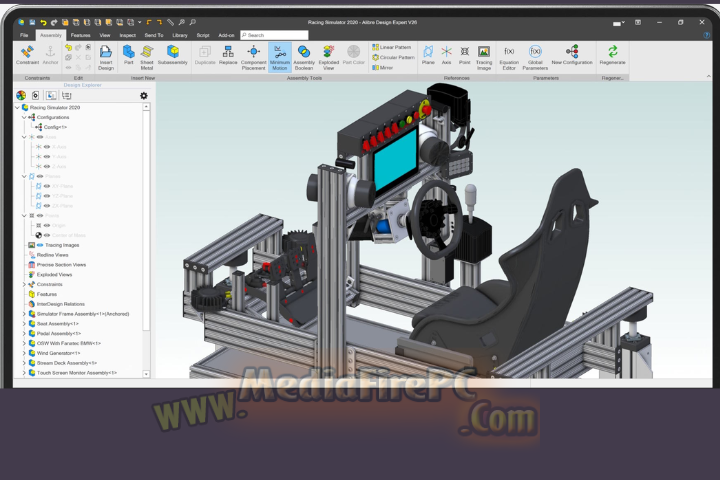720x480 pixels.
Task: Toggle visibility of Origin point
Action: click(47, 226)
